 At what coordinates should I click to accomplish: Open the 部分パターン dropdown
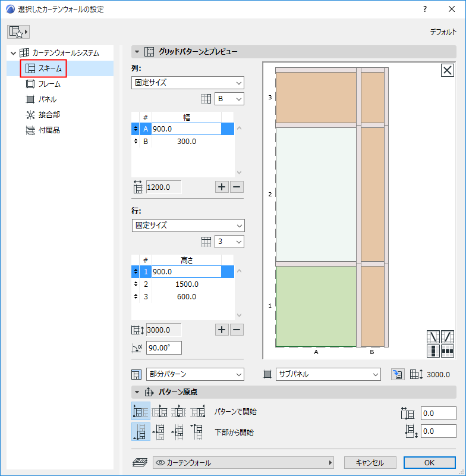click(x=195, y=374)
